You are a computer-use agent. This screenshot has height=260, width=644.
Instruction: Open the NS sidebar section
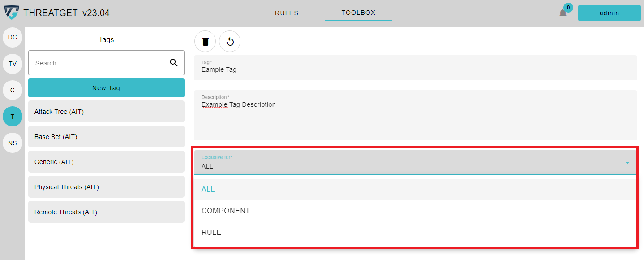click(x=13, y=143)
